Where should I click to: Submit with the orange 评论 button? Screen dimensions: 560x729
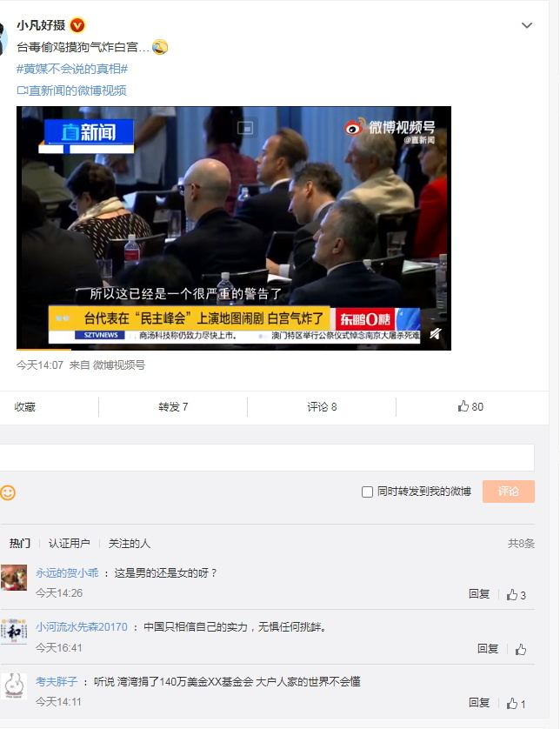(x=509, y=492)
